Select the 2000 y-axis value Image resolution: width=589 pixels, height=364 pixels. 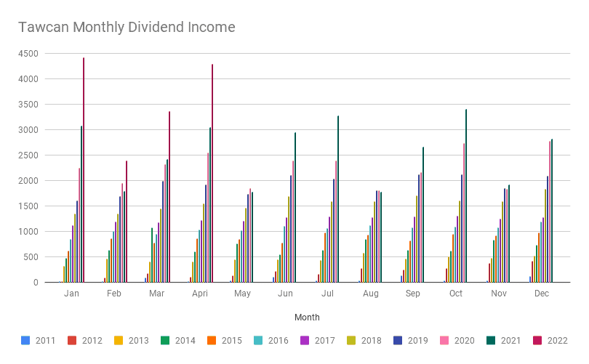29,181
